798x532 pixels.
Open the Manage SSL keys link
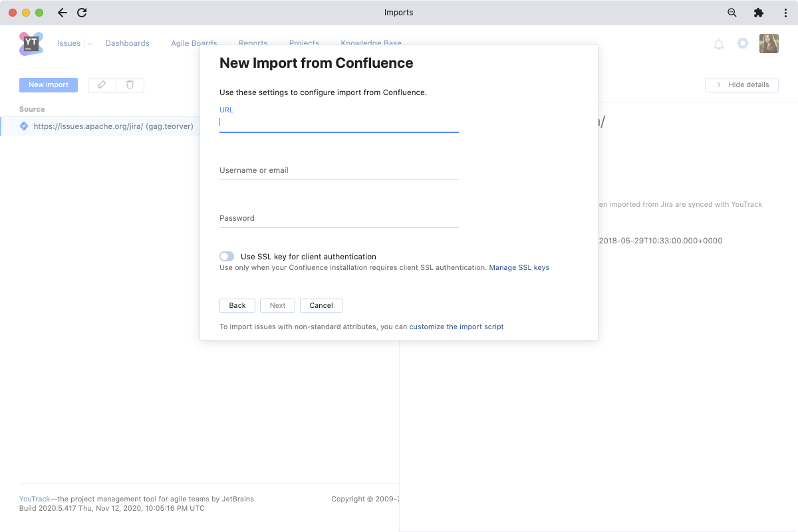point(519,267)
